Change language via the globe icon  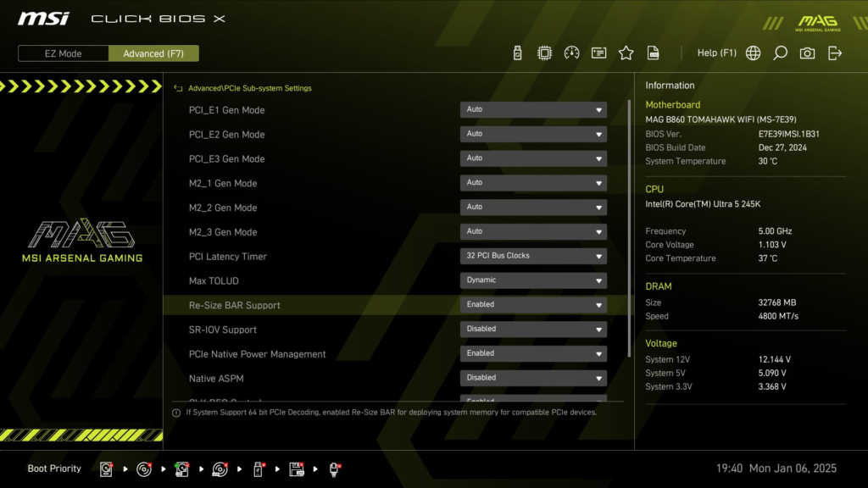pyautogui.click(x=754, y=53)
